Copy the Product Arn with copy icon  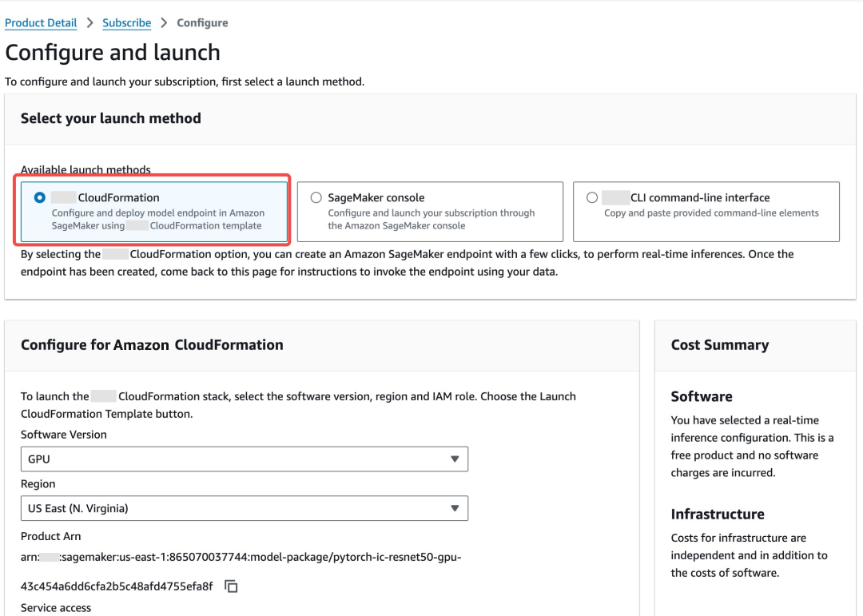tap(231, 586)
